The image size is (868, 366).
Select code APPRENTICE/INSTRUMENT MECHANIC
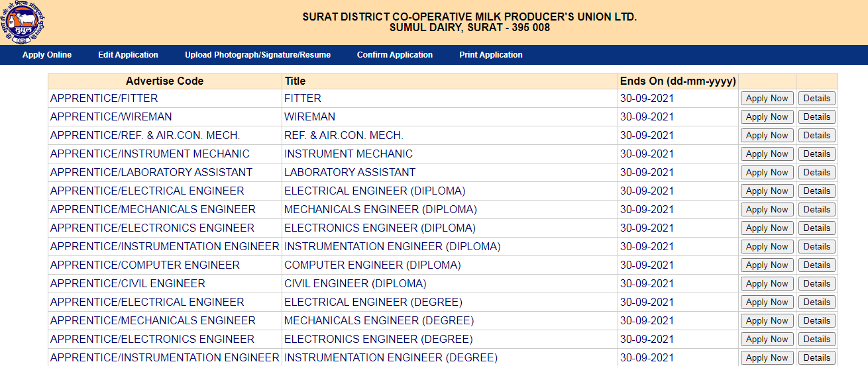(150, 154)
